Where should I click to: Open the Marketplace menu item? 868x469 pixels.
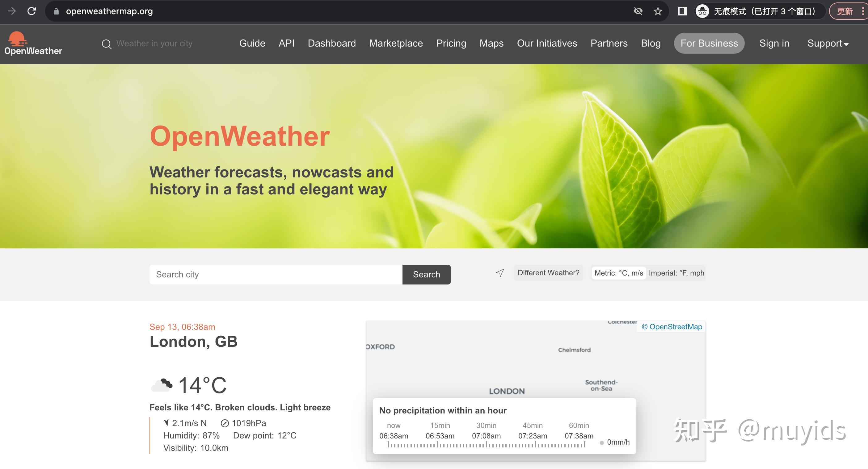click(396, 43)
